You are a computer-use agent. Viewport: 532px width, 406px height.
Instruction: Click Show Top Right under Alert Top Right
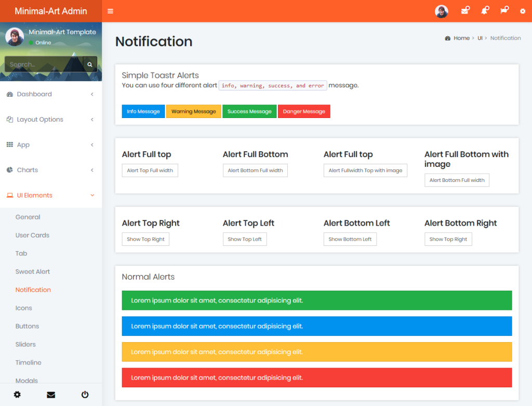pyautogui.click(x=145, y=239)
